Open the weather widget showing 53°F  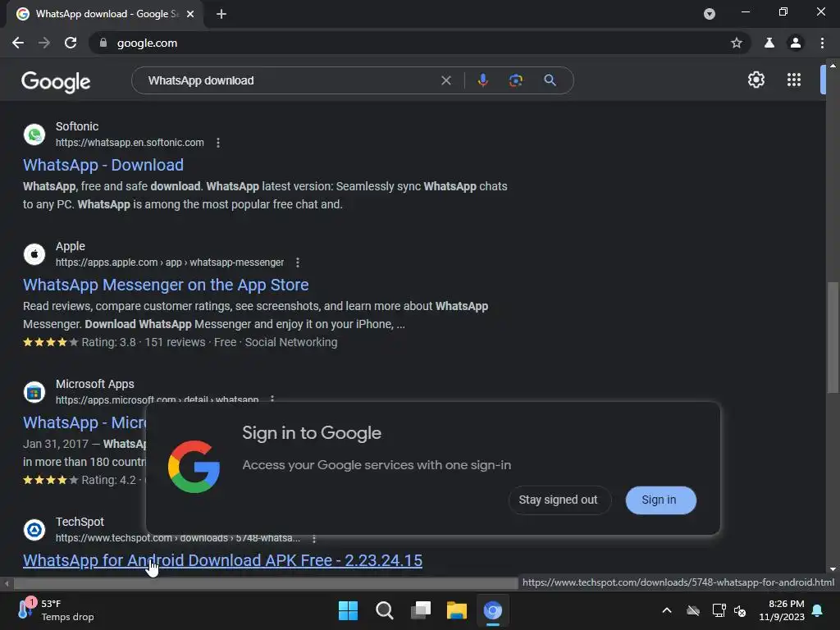pos(56,610)
